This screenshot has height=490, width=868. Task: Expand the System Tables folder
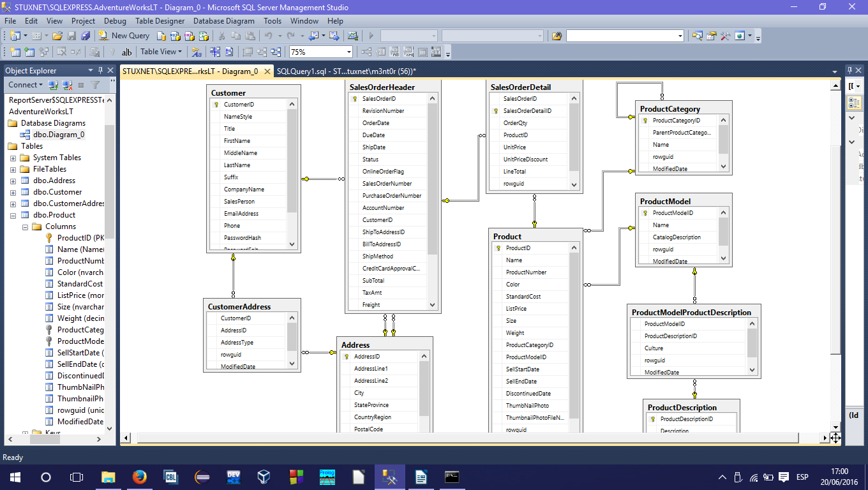[x=13, y=158]
